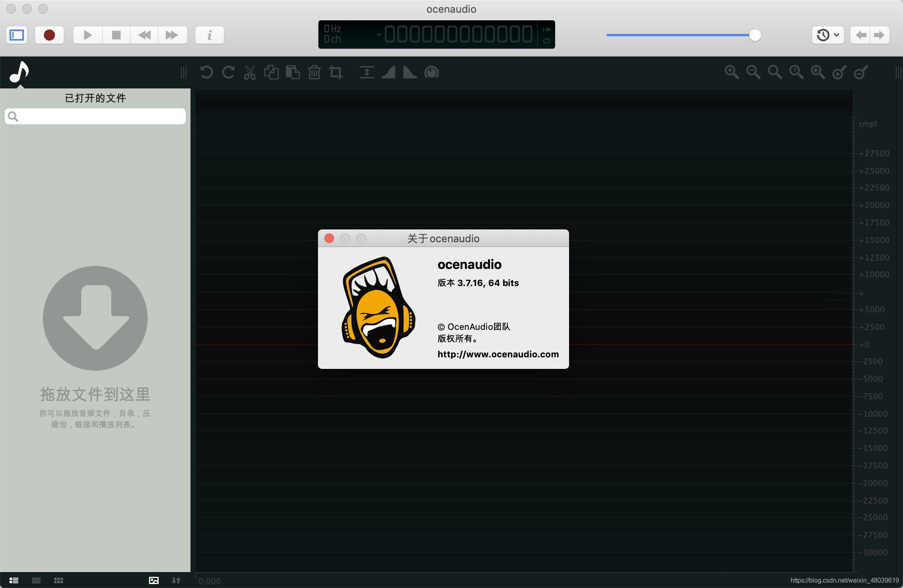This screenshot has width=903, height=588.
Task: Click the Copy icon
Action: pyautogui.click(x=271, y=73)
